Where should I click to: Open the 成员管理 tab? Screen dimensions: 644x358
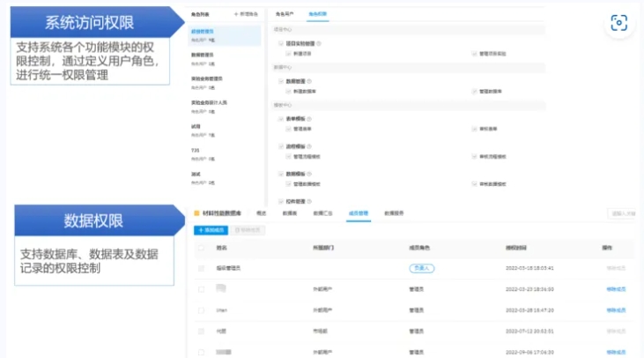358,213
